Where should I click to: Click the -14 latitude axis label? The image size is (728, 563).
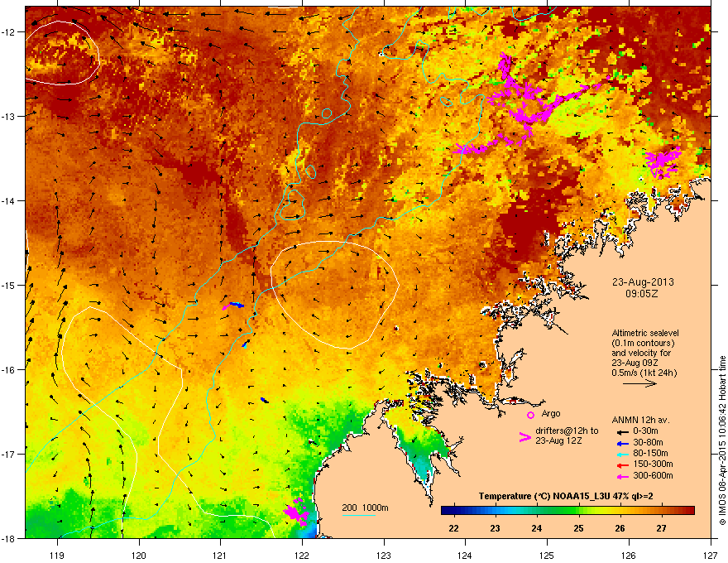click(x=9, y=200)
